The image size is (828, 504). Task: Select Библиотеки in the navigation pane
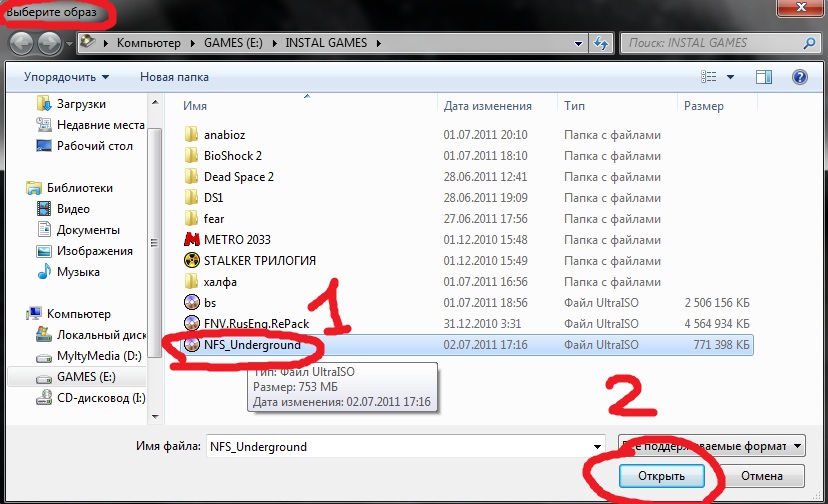click(79, 188)
